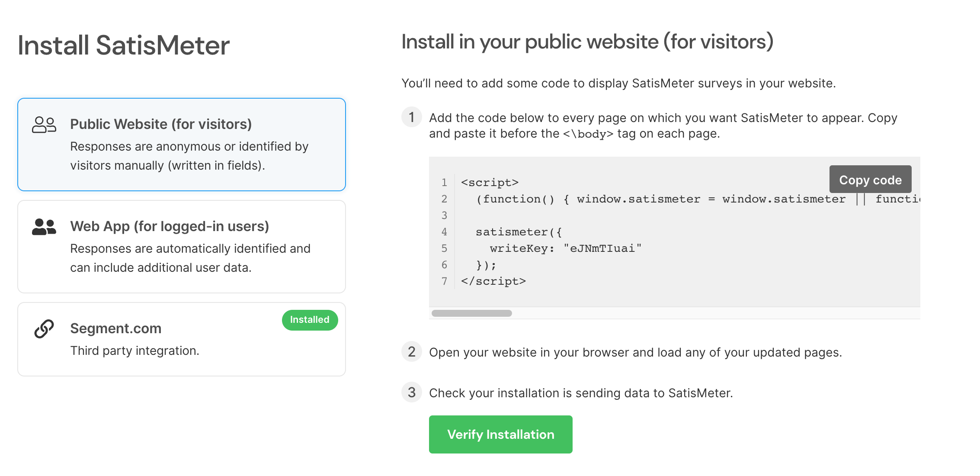
Task: Click the opening <script> line of code
Action: point(490,183)
